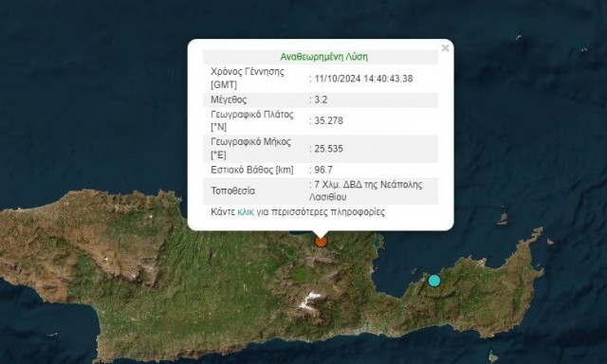
Task: Select the orange earthquake marker on the map
Action: pos(321,242)
